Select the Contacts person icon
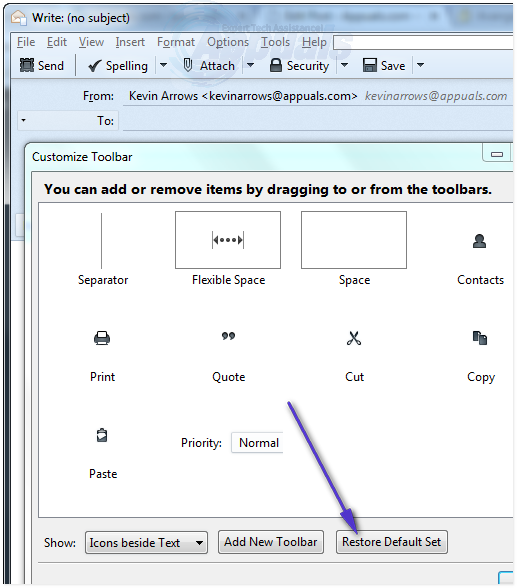Screen dimensions: 517x588 (480, 241)
